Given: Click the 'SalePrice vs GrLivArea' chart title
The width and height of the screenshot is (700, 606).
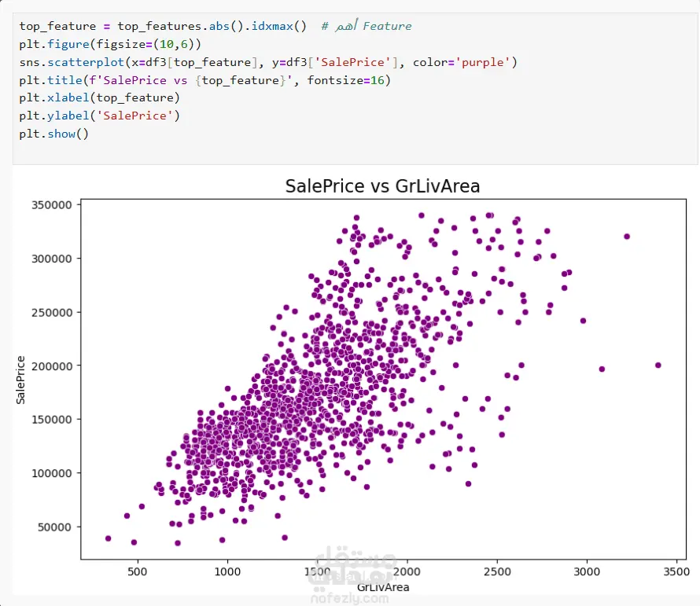Looking at the screenshot, I should pos(382,186).
